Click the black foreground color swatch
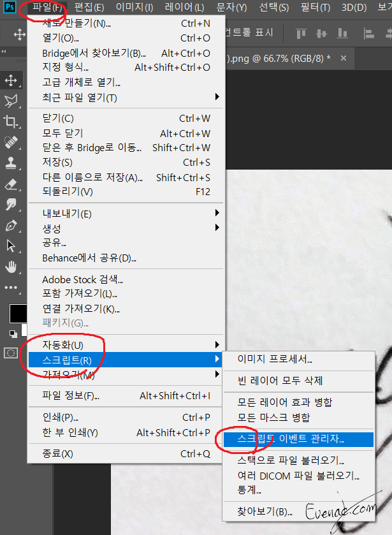Viewport: 392px width, 535px height. point(18,313)
